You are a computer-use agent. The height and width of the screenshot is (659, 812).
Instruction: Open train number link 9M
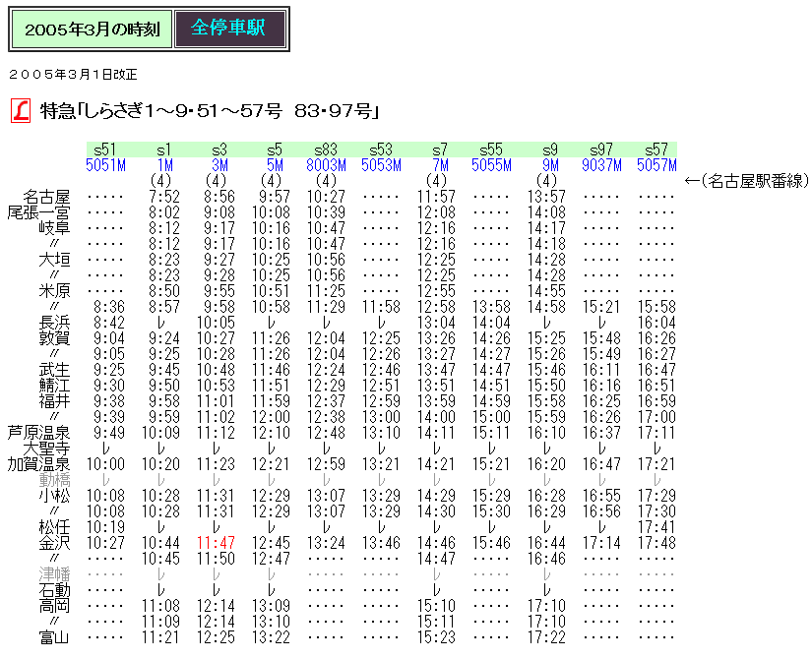pos(550,165)
